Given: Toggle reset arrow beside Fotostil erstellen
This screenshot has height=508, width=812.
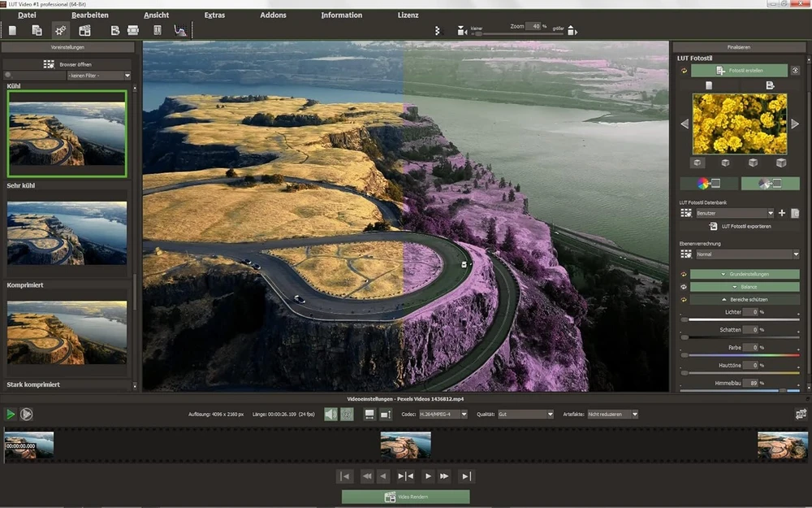Looking at the screenshot, I should pyautogui.click(x=684, y=71).
